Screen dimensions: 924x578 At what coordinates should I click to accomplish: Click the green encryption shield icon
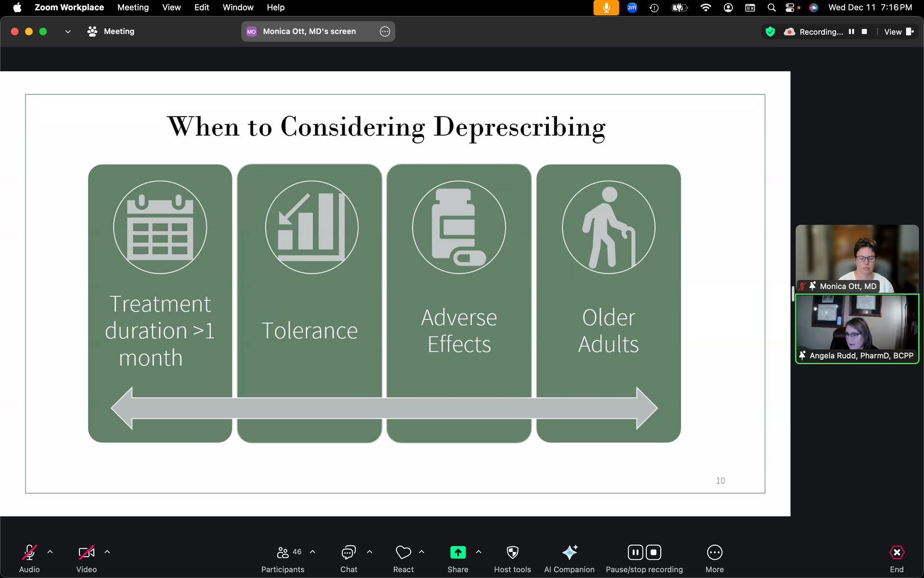[x=770, y=32]
